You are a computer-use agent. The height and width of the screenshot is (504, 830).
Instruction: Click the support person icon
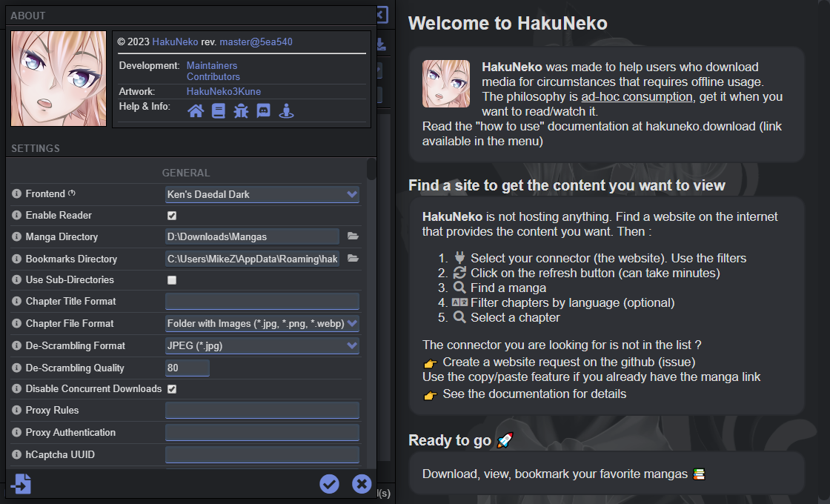pos(287,111)
